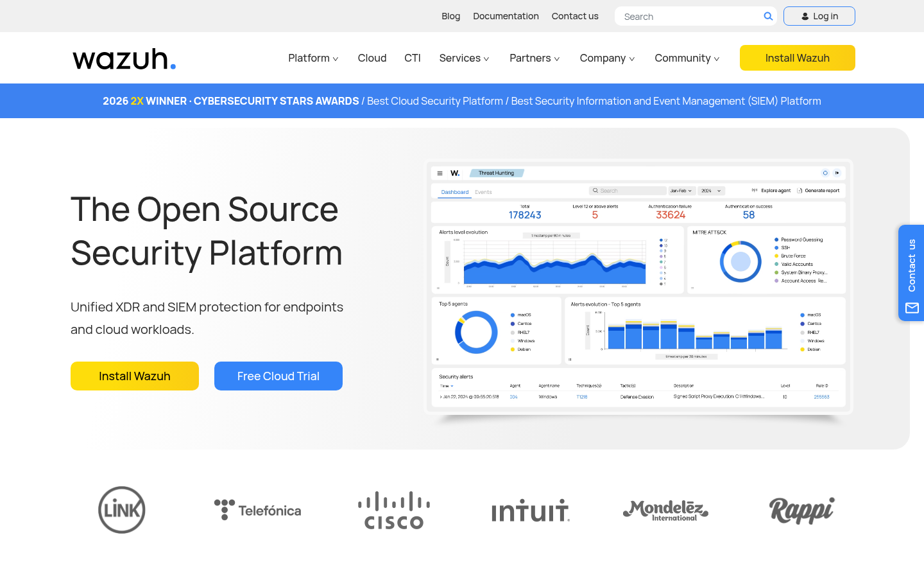Viewport: 924px width, 578px height.
Task: Expand the Platform menu
Action: click(313, 58)
